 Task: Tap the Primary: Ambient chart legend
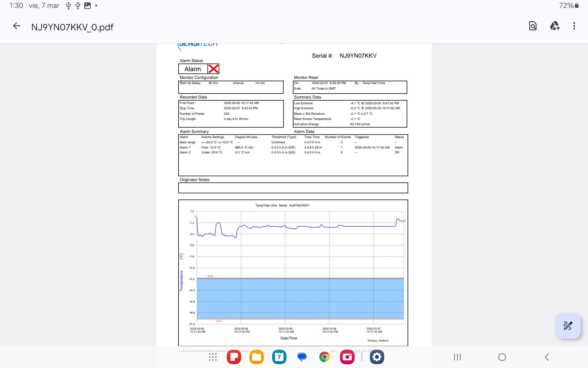378,341
